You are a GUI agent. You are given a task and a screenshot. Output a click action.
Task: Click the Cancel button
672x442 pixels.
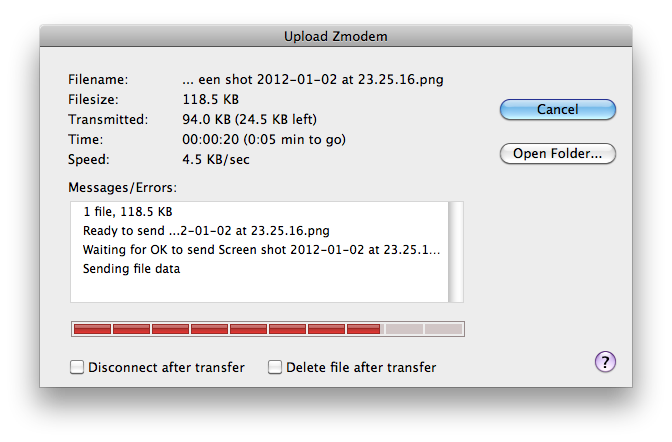point(558,109)
